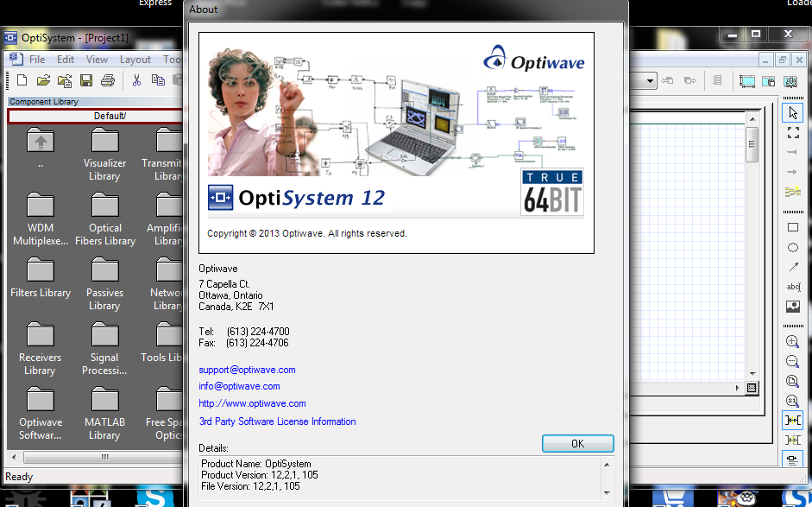Open the MATLAB Library folder

tap(104, 414)
